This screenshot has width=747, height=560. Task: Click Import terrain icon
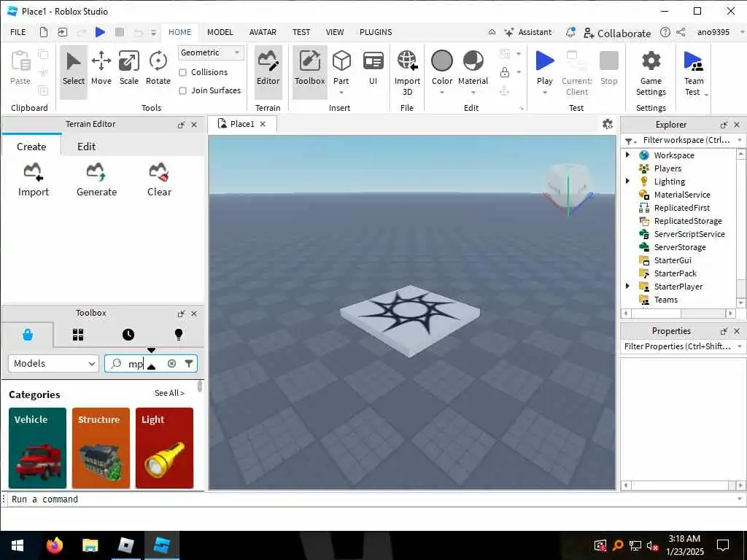(x=34, y=179)
